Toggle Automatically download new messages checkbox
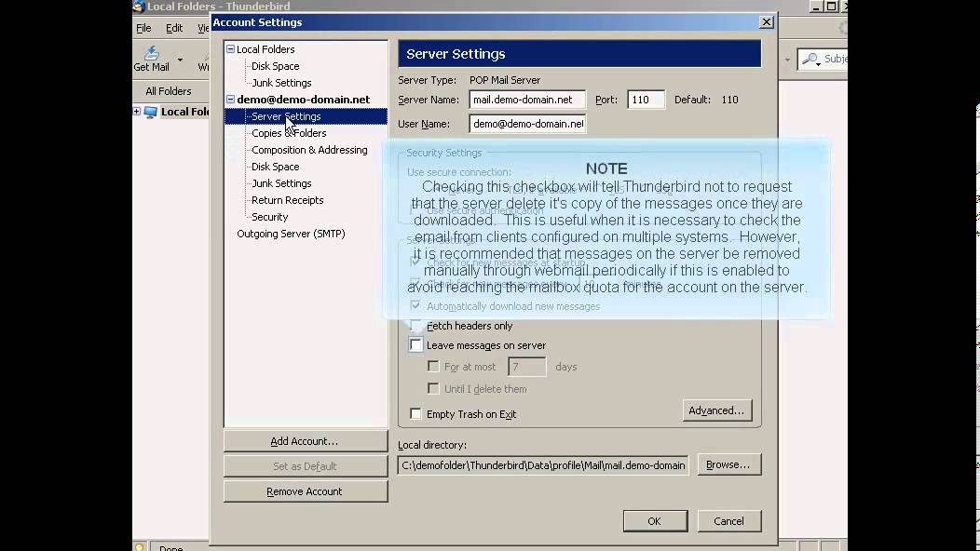The height and width of the screenshot is (551, 980). [415, 305]
